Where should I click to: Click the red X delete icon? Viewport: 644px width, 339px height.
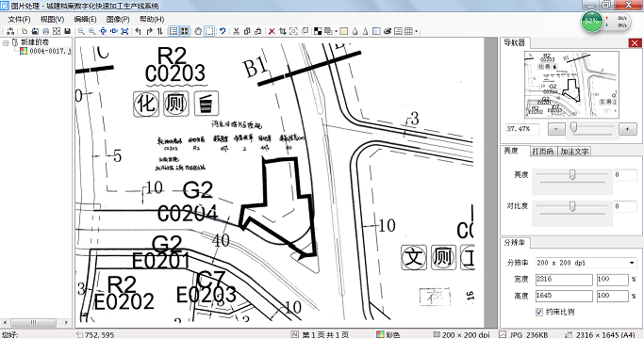pyautogui.click(x=272, y=31)
